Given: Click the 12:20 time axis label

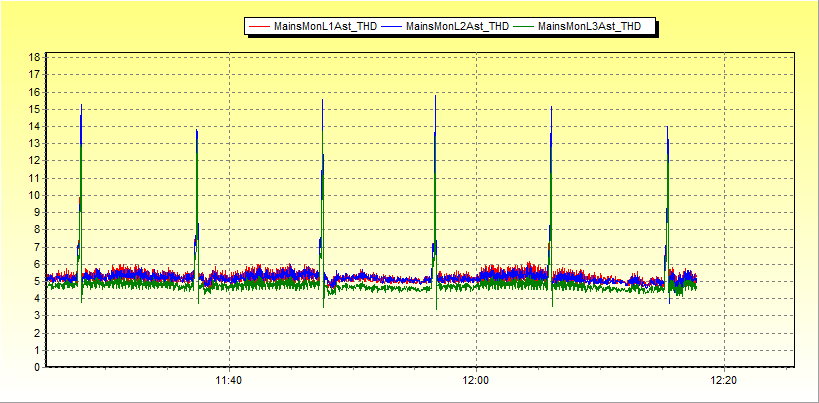Looking at the screenshot, I should click(723, 380).
